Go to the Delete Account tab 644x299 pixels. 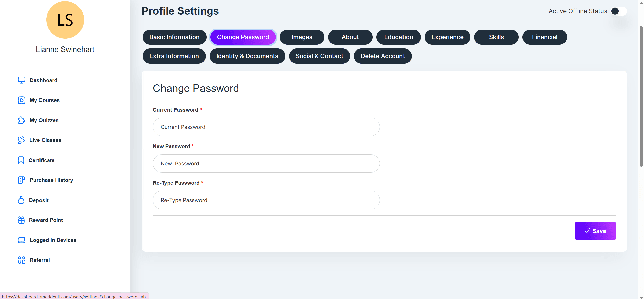(x=383, y=56)
